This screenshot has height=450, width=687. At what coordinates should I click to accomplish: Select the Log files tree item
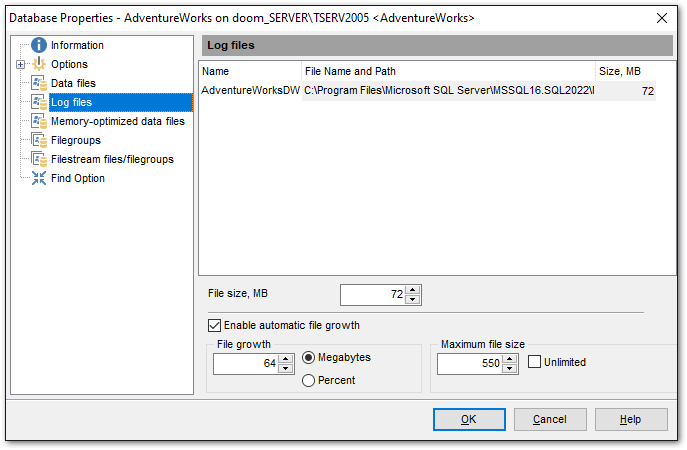pyautogui.click(x=120, y=102)
